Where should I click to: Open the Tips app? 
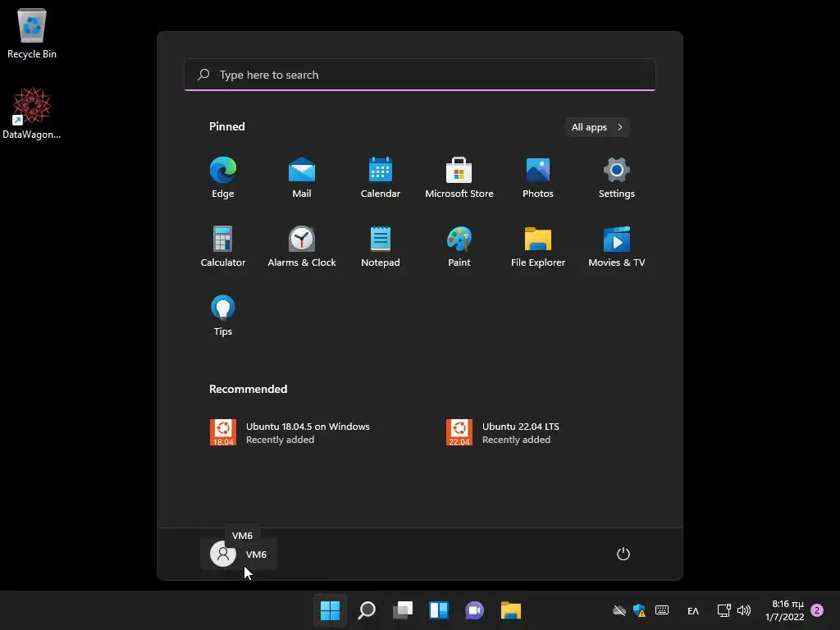click(223, 316)
